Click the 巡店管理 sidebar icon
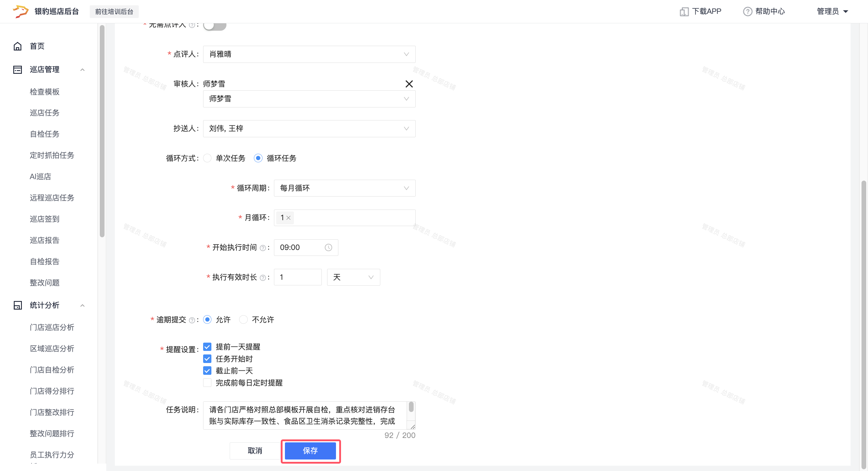 17,69
